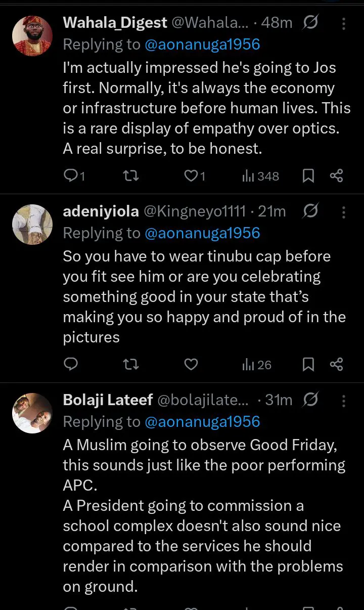Viewport: 364px width, 610px height.
Task: Open @aonanuga1956 link in adeniyiola's reply
Action: pyautogui.click(x=202, y=233)
